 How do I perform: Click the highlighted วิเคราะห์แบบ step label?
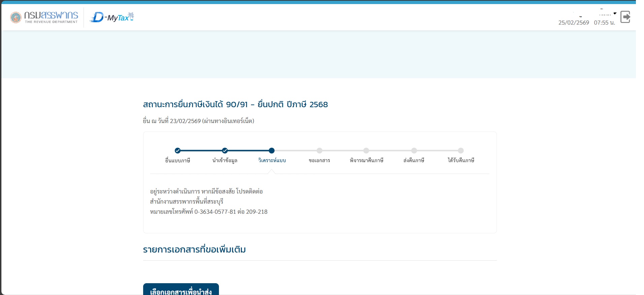pos(272,160)
